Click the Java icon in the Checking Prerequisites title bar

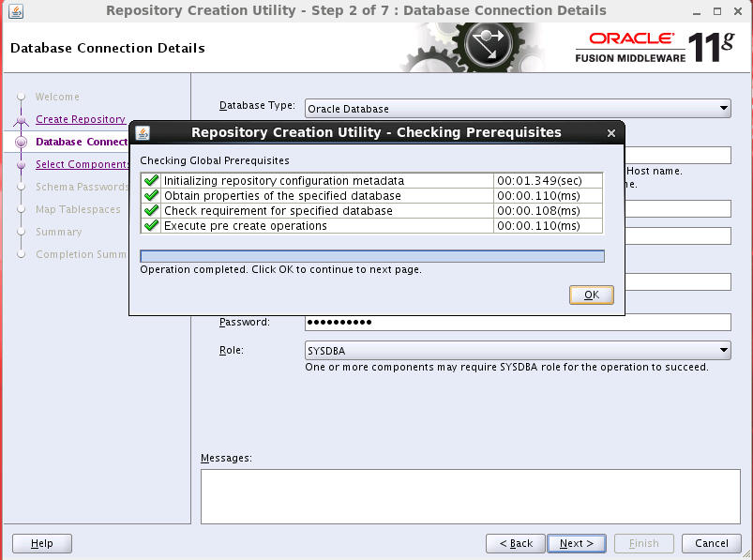[x=143, y=132]
